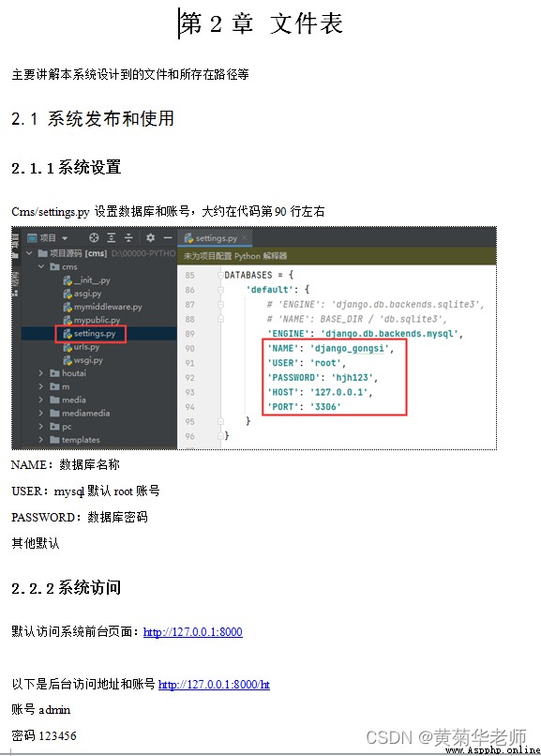This screenshot has height=756, width=541.
Task: Click the houtai folder icon
Action: point(54,373)
